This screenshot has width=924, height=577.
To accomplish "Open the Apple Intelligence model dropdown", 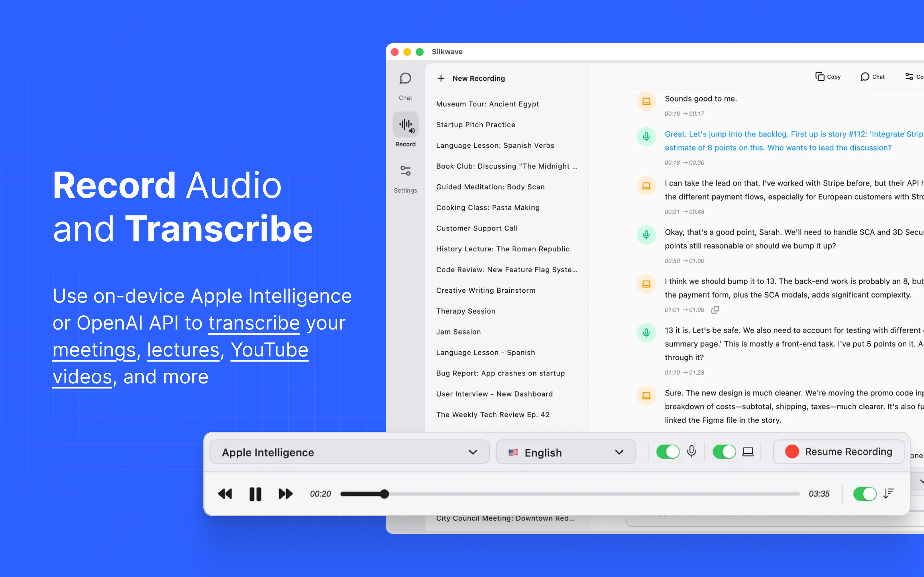I will coord(349,452).
